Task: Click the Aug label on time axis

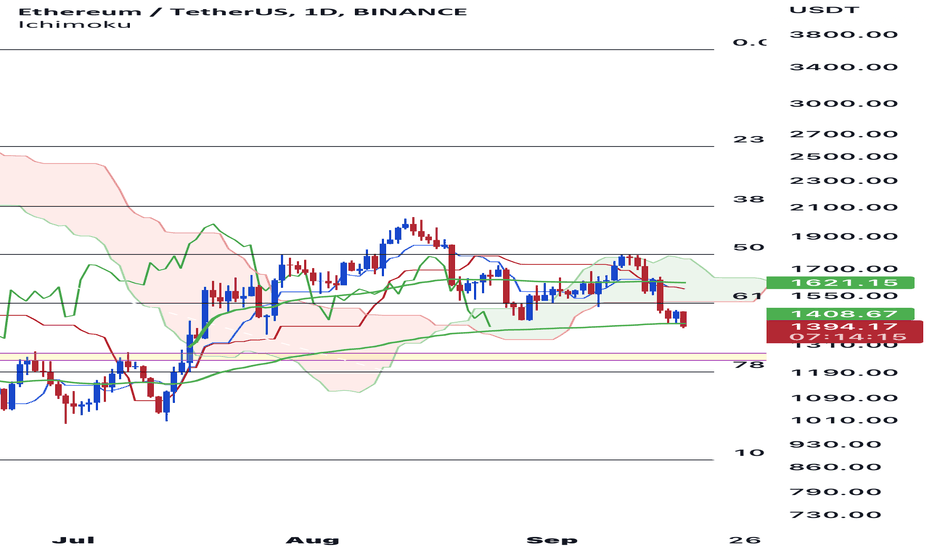Action: (313, 540)
